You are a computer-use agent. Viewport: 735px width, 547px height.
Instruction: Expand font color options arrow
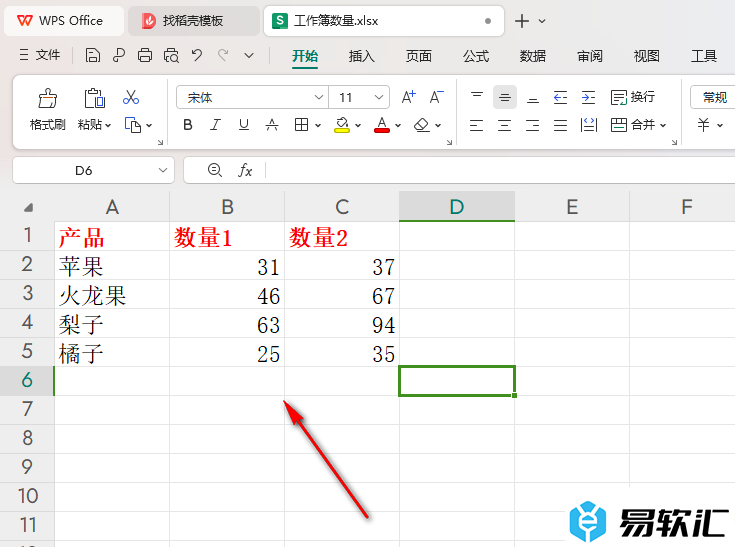point(398,126)
